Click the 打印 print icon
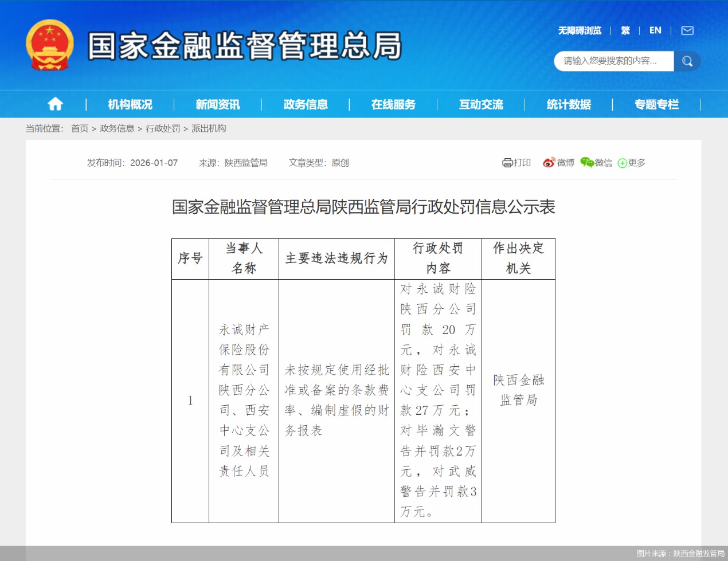 (x=507, y=162)
